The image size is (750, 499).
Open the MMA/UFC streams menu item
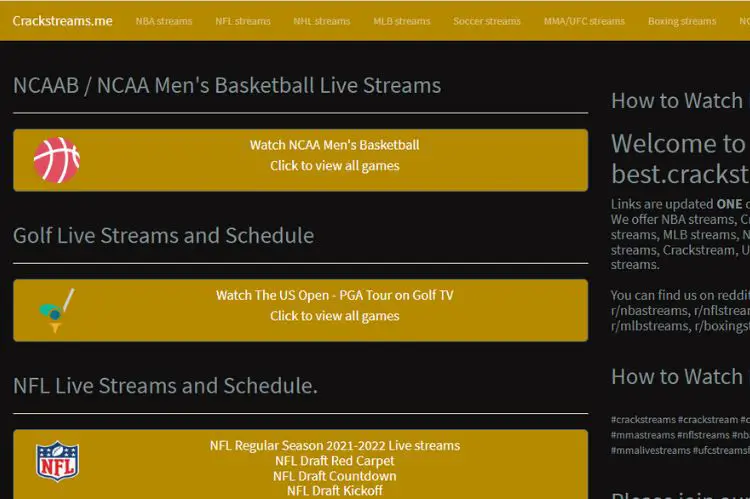pos(584,22)
